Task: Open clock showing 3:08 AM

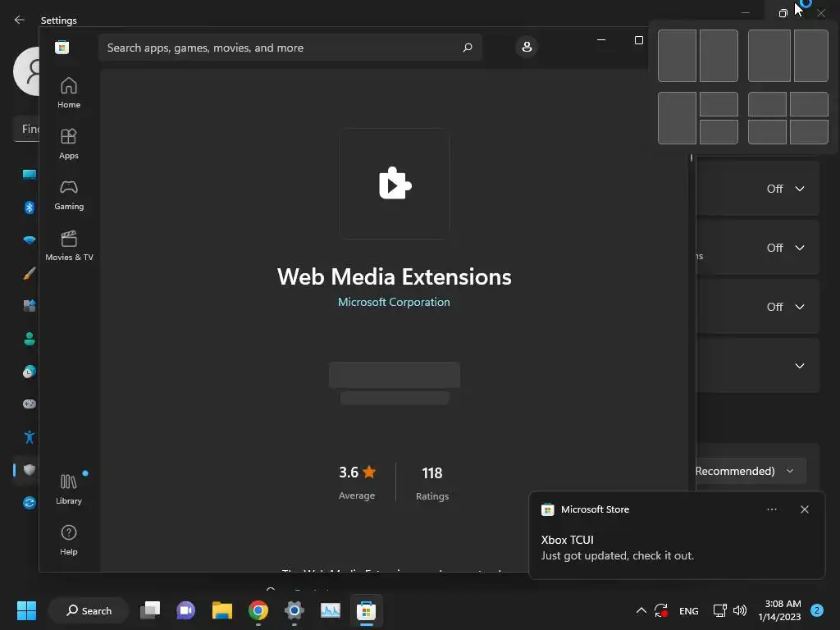Action: click(779, 610)
